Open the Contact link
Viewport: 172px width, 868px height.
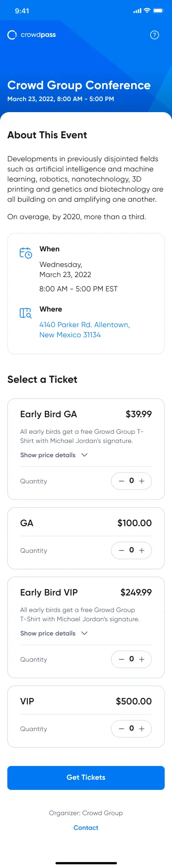pos(86,828)
